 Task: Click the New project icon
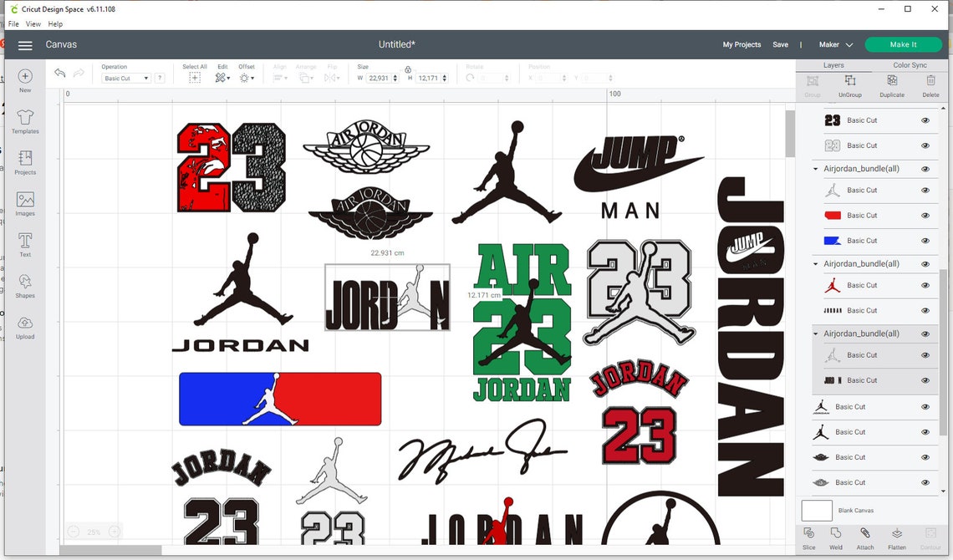pos(25,76)
